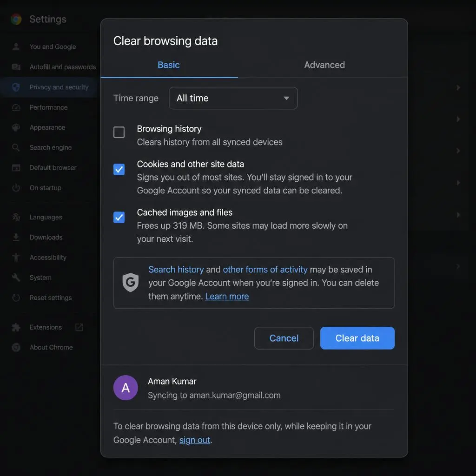Open On startup settings
Image resolution: width=476 pixels, height=476 pixels.
[x=46, y=188]
